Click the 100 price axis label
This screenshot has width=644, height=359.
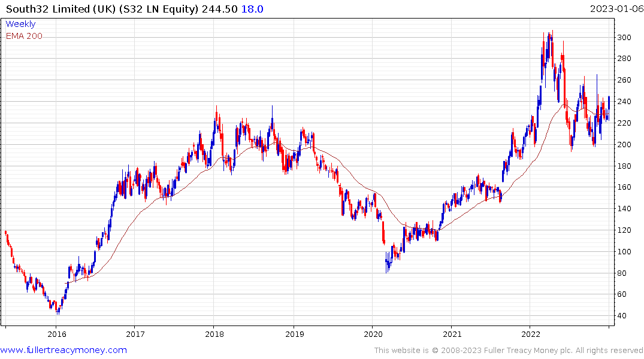pos(624,251)
